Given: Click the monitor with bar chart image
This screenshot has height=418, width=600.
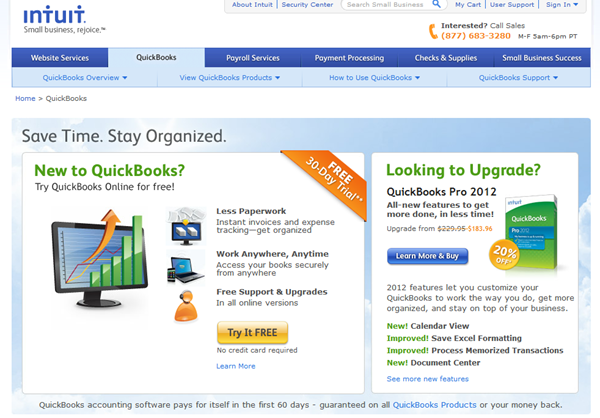Looking at the screenshot, I should (99, 258).
